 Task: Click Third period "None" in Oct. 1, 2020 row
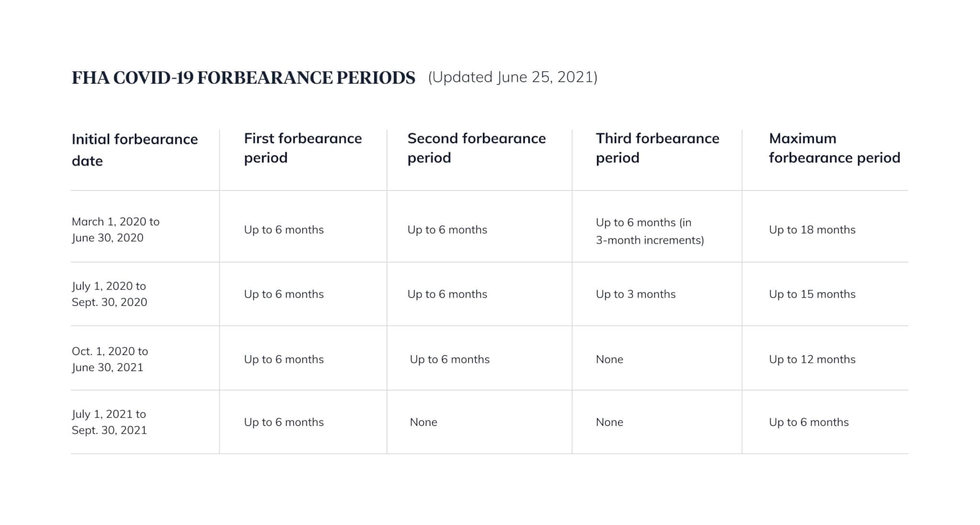[x=609, y=359]
